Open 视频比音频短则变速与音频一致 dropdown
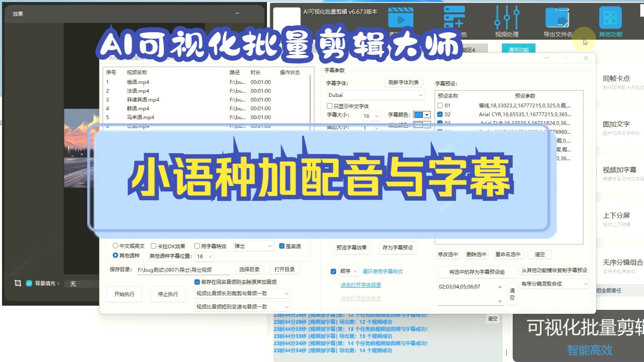The height and width of the screenshot is (362, 644). [243, 307]
